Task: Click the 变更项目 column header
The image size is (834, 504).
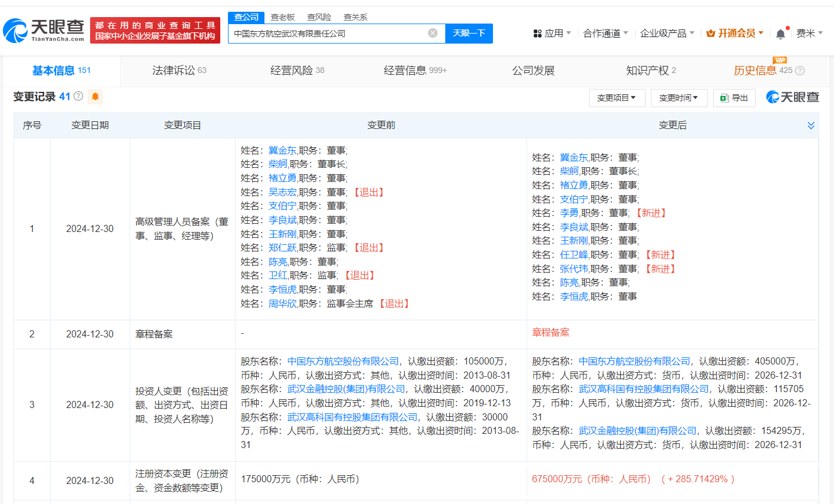Action: tap(183, 125)
